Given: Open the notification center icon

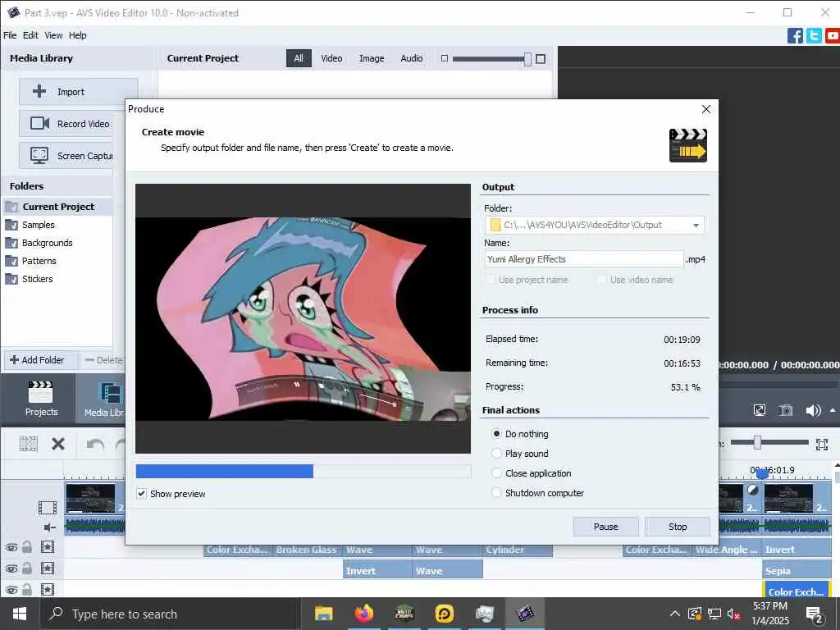Looking at the screenshot, I should 815,614.
